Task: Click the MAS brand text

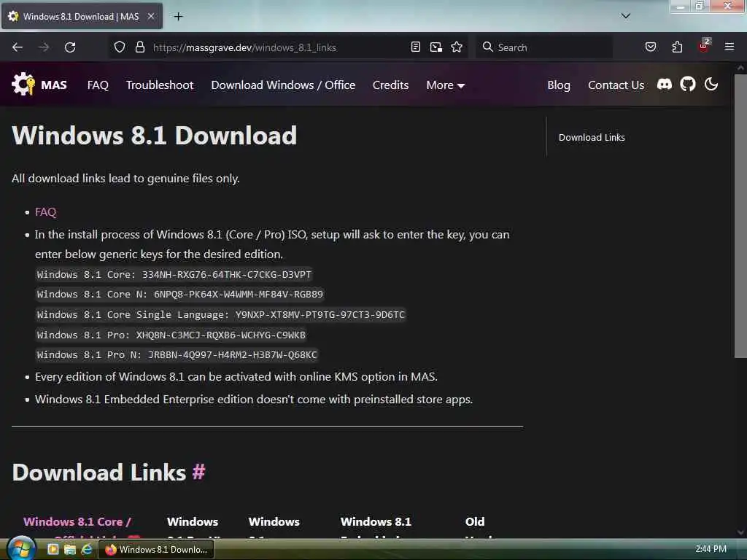Action: tap(54, 85)
